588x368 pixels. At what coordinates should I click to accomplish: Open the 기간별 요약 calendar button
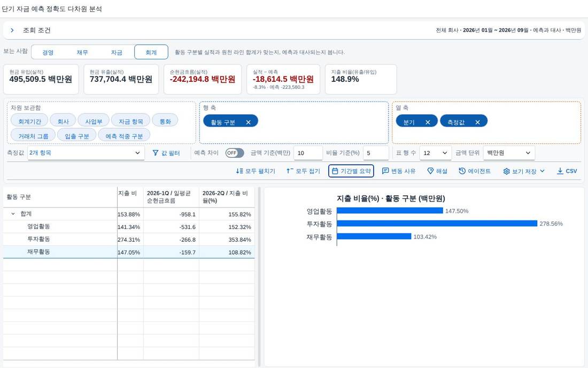click(351, 171)
